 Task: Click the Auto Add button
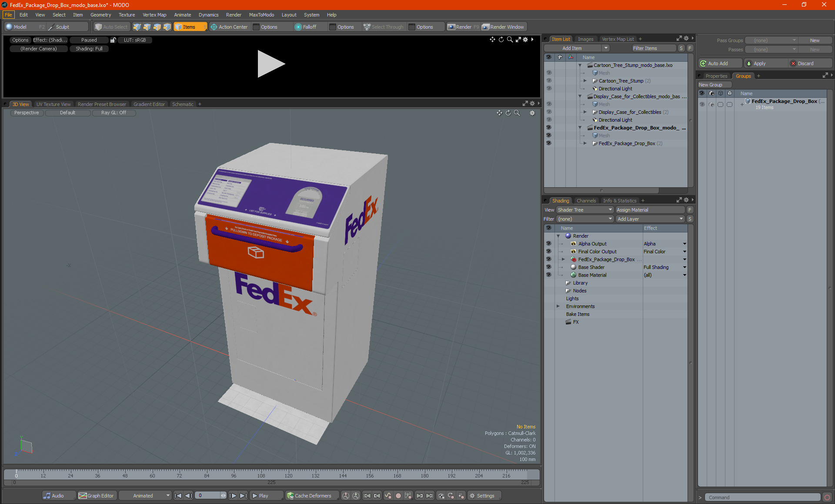(720, 63)
